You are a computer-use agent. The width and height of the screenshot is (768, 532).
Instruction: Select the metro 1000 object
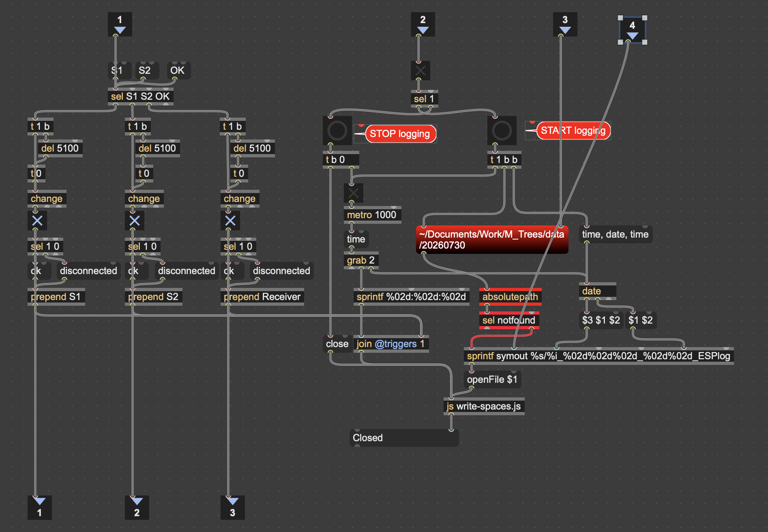[372, 215]
